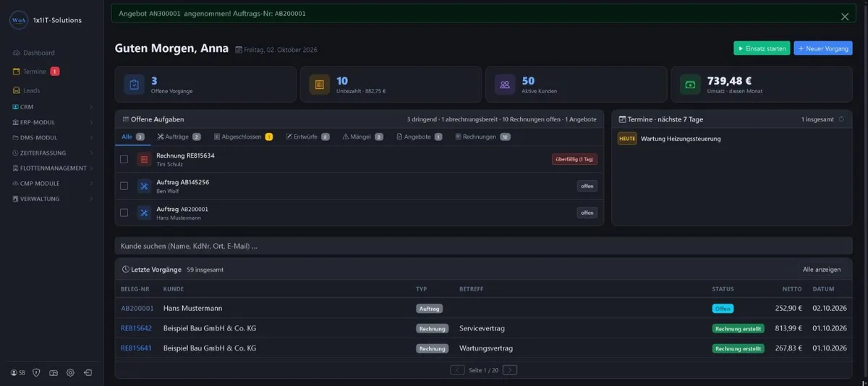Tick the checkbox next to Auftrag AB145256
The width and height of the screenshot is (868, 386).
coord(124,186)
